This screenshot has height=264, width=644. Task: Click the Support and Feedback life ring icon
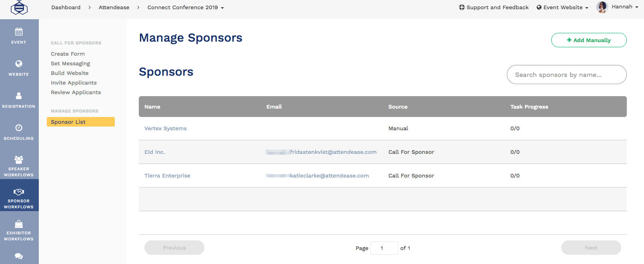[x=461, y=7]
